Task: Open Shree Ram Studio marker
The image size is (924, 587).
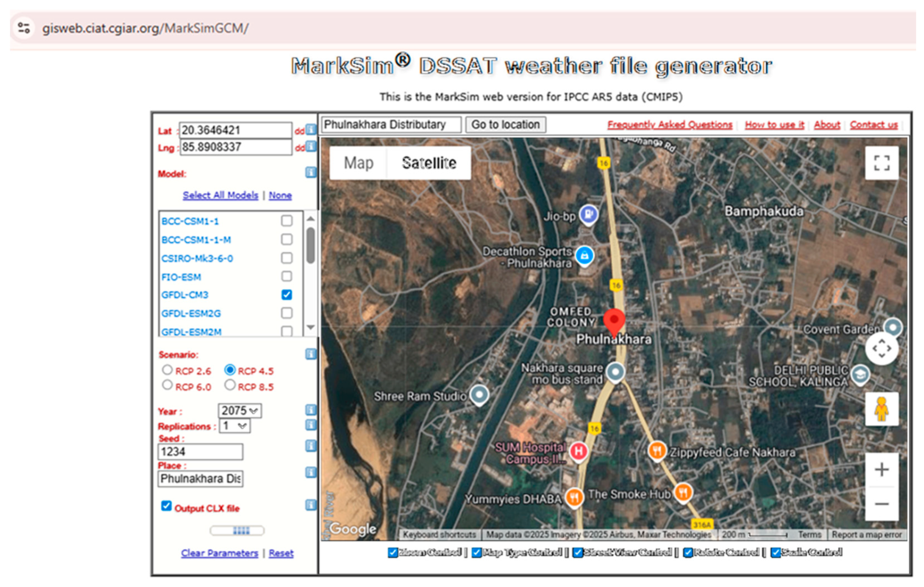Action: point(479,395)
